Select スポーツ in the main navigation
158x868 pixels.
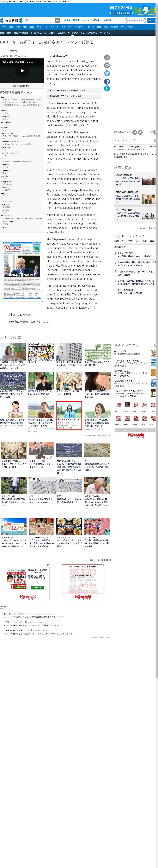click(54, 27)
